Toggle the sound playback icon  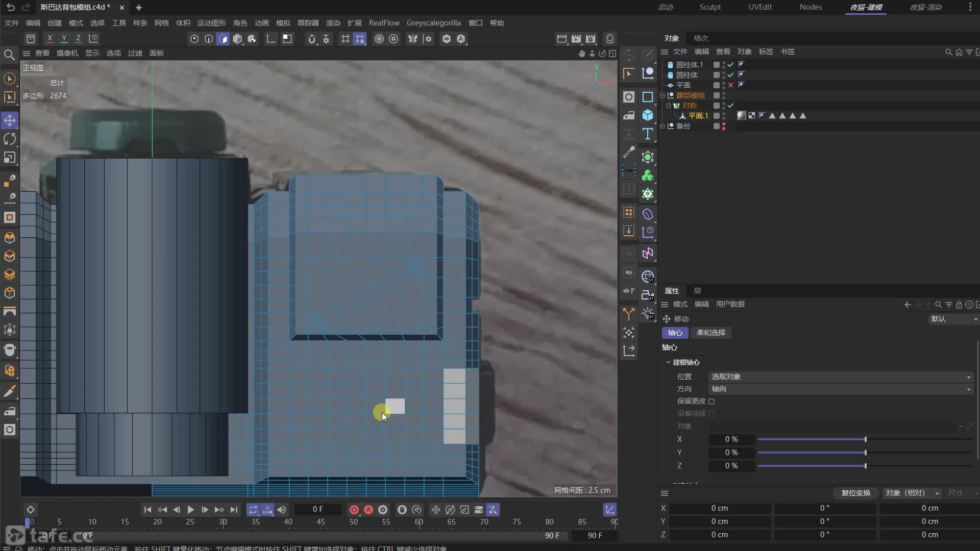pyautogui.click(x=282, y=510)
